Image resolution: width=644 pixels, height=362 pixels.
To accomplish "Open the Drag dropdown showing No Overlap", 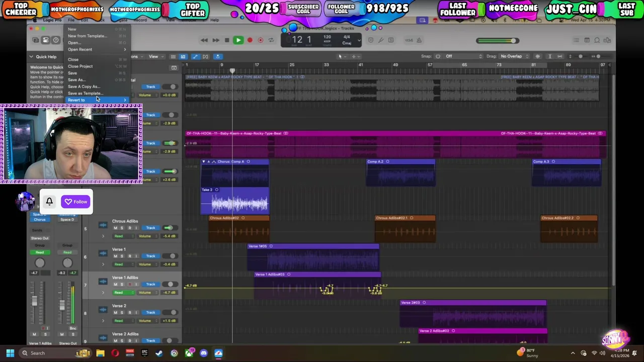I will pos(515,56).
